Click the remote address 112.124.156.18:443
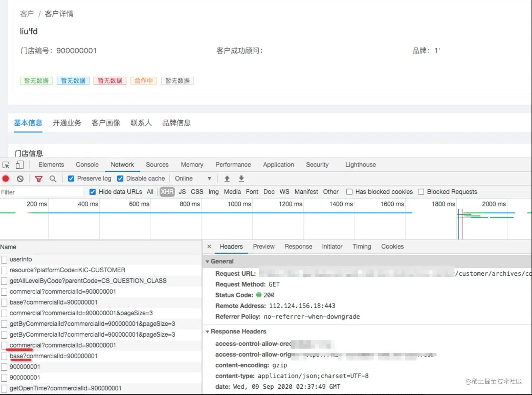The height and width of the screenshot is (395, 532). [x=302, y=306]
